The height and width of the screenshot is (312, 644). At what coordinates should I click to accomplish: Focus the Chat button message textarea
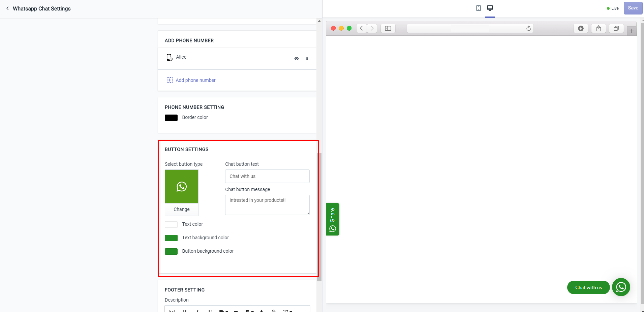tap(267, 205)
